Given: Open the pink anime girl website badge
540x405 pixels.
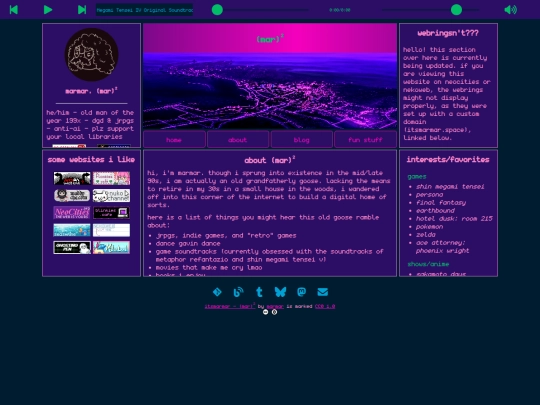Looking at the screenshot, I should pyautogui.click(x=111, y=178).
